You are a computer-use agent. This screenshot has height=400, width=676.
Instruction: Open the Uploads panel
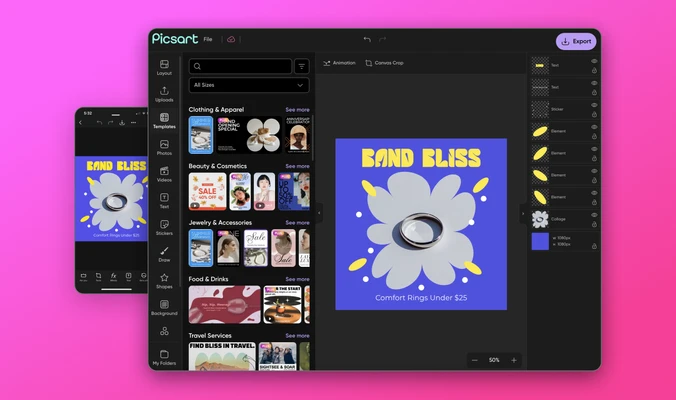click(164, 94)
